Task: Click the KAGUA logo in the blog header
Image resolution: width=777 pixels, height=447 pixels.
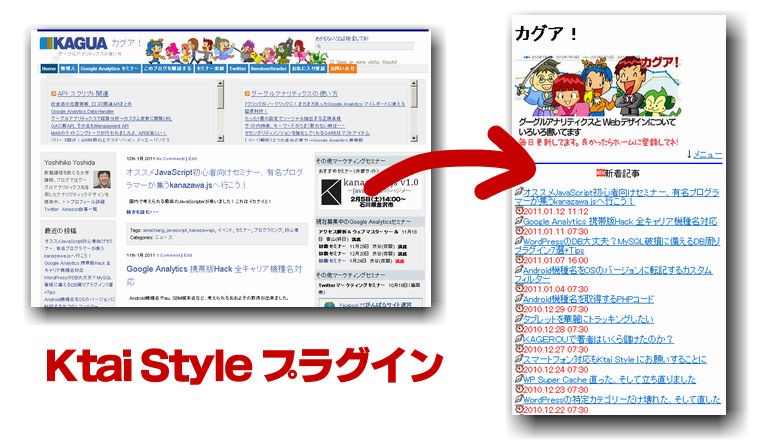Action: pyautogui.click(x=73, y=43)
